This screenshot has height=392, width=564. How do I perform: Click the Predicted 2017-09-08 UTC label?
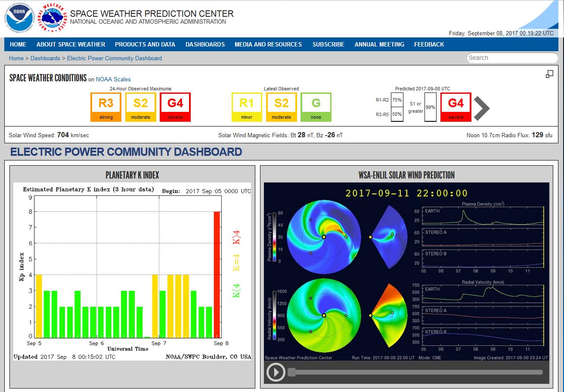point(422,89)
